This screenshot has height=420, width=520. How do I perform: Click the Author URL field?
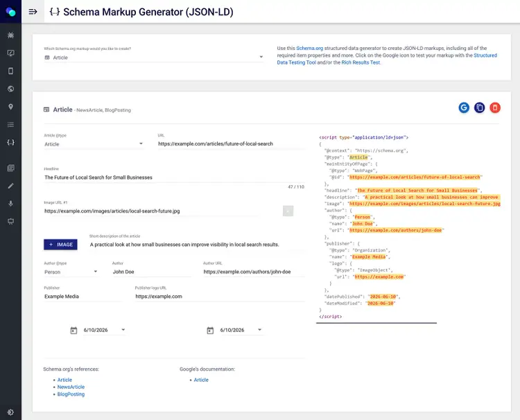(254, 272)
